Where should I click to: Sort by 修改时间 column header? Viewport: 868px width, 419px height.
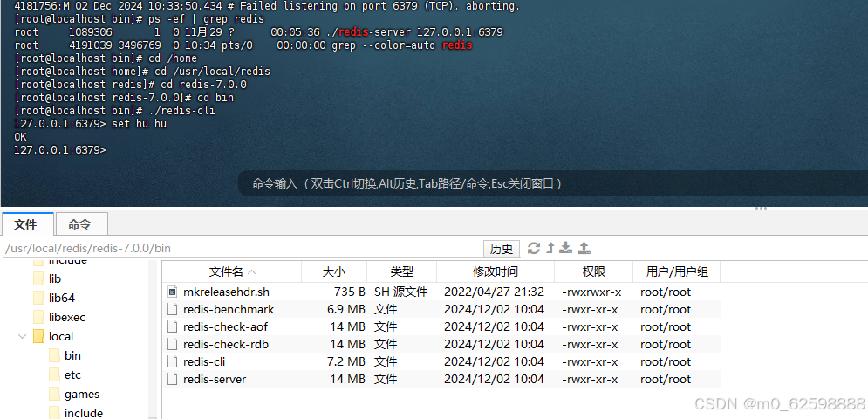pos(496,271)
